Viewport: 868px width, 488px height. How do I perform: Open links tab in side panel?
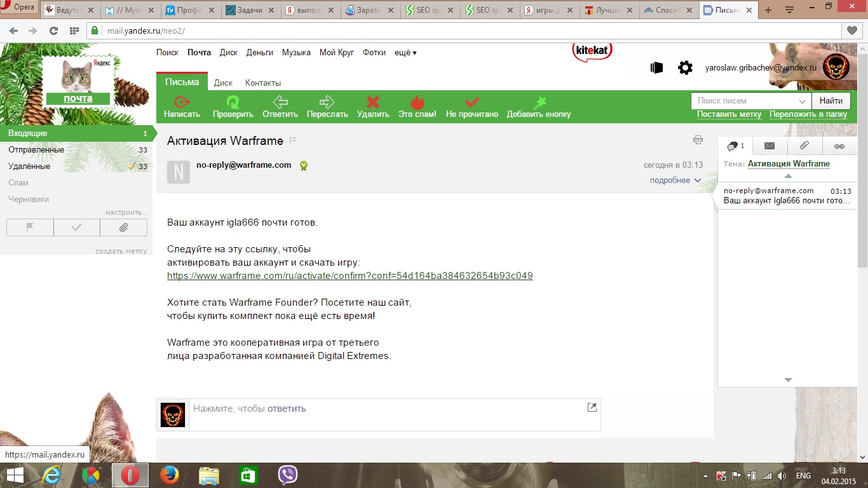click(839, 146)
